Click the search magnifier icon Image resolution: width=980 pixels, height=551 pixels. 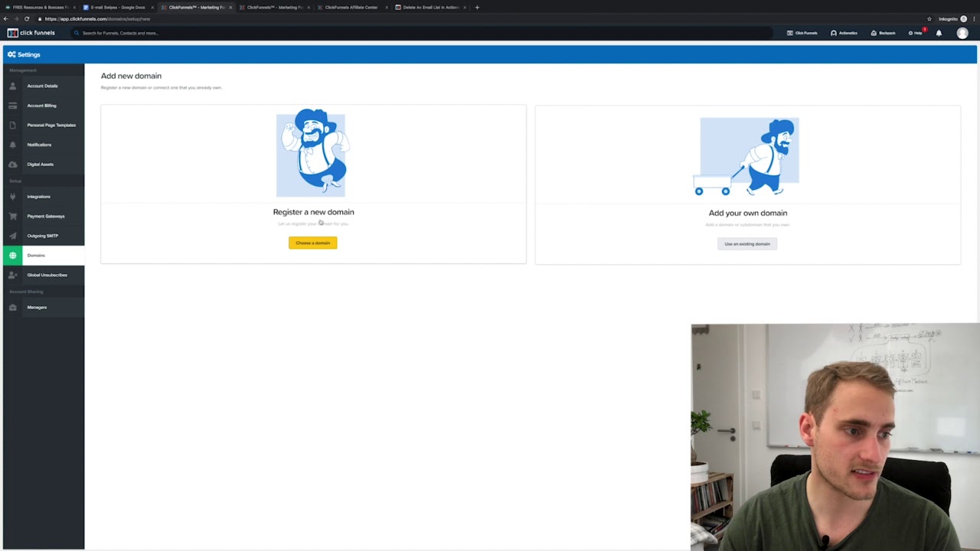tap(77, 33)
